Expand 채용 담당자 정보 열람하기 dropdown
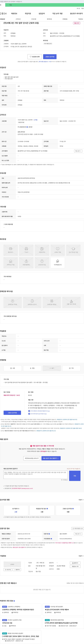 click(51, 458)
